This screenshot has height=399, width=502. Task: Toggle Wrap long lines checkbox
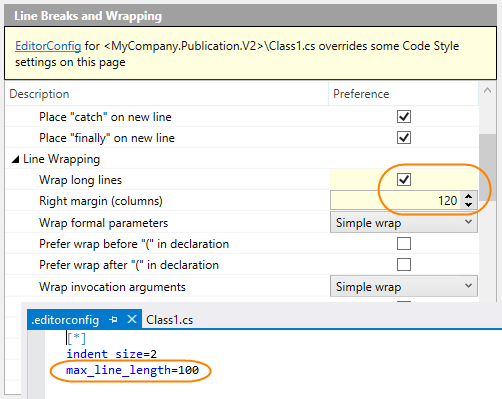click(x=404, y=180)
